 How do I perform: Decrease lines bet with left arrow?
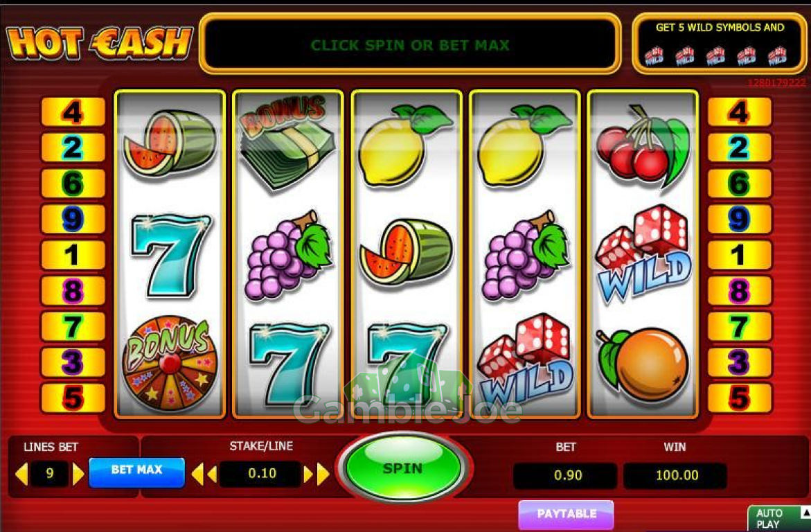pyautogui.click(x=21, y=474)
